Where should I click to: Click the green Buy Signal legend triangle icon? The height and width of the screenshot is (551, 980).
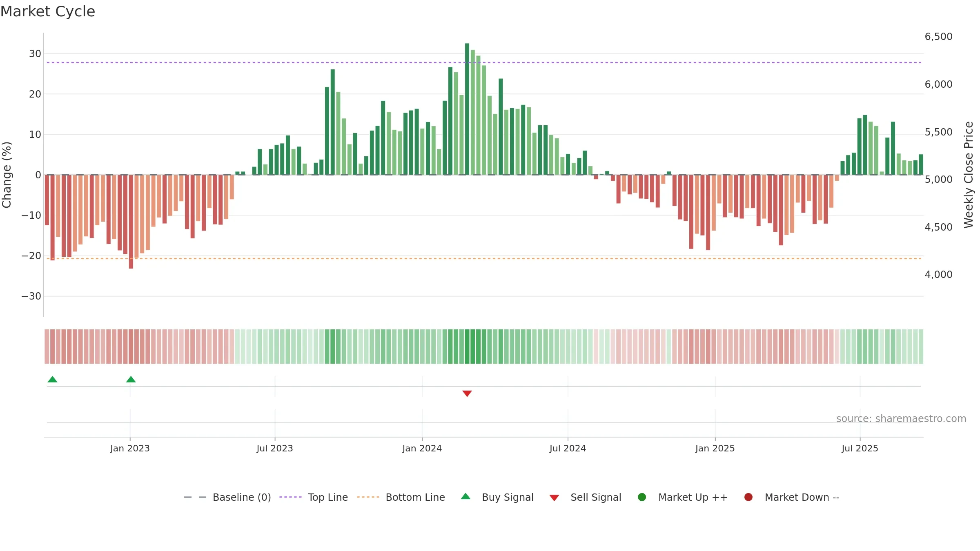pos(465,496)
